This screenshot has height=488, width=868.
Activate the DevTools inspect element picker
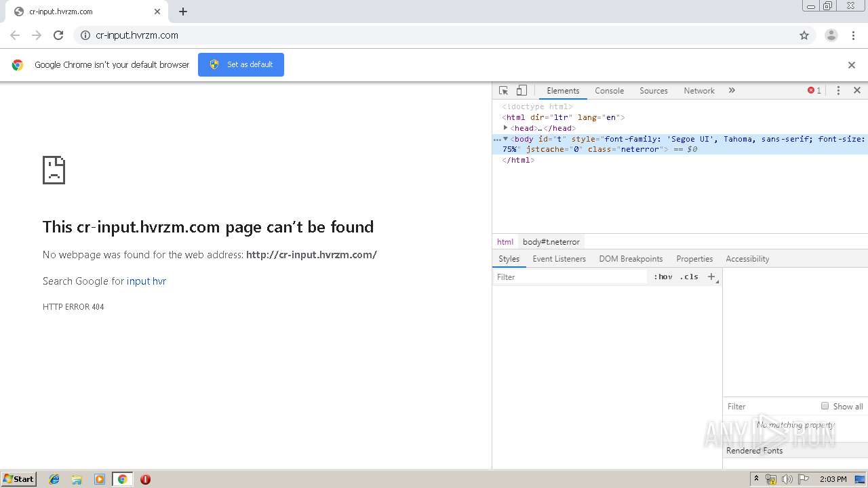click(x=504, y=90)
